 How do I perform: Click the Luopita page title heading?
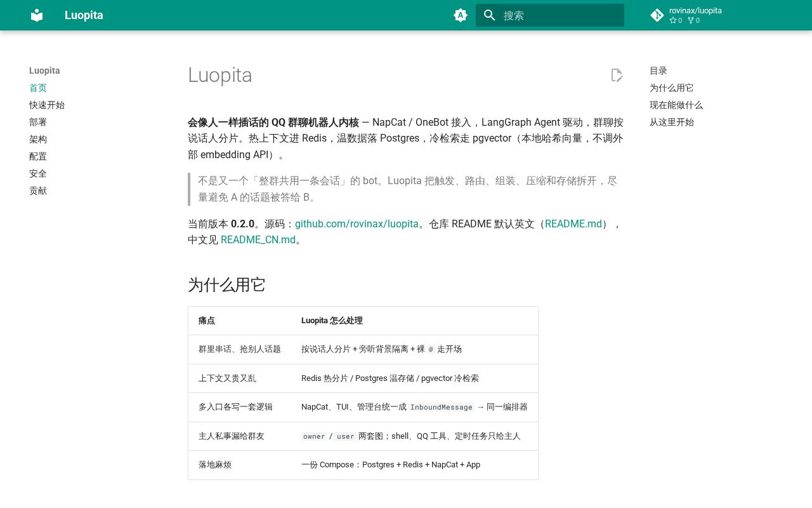(220, 76)
